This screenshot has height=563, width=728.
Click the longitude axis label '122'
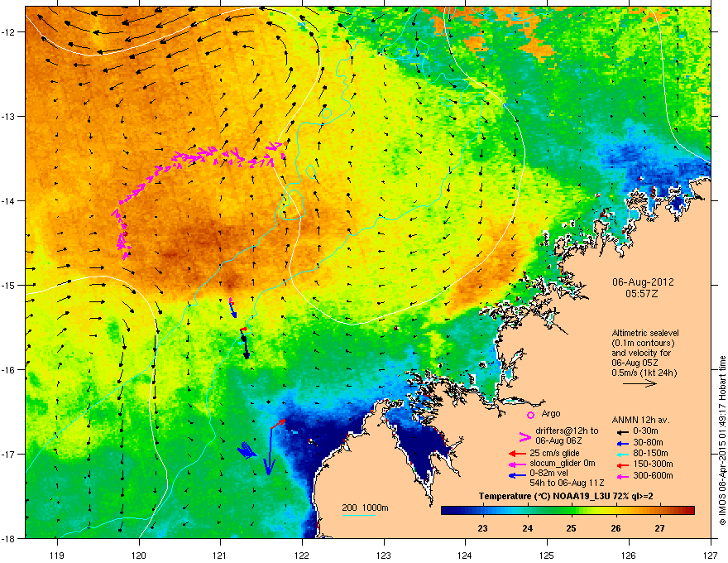302,556
